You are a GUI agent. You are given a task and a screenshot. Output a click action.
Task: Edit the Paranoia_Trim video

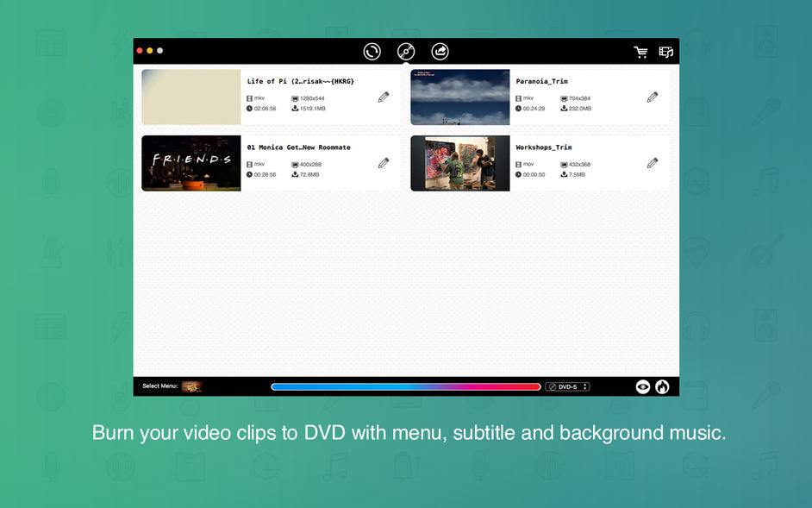coord(653,97)
